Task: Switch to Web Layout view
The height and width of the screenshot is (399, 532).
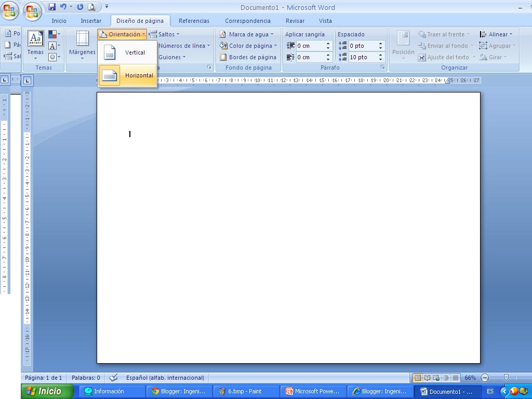Action: pos(436,378)
